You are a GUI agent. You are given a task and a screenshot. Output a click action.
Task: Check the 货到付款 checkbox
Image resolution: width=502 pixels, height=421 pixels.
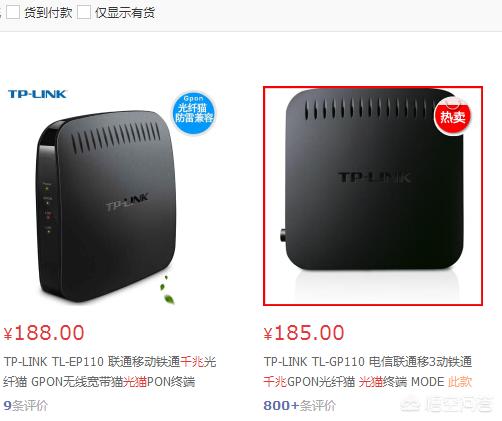(x=13, y=12)
